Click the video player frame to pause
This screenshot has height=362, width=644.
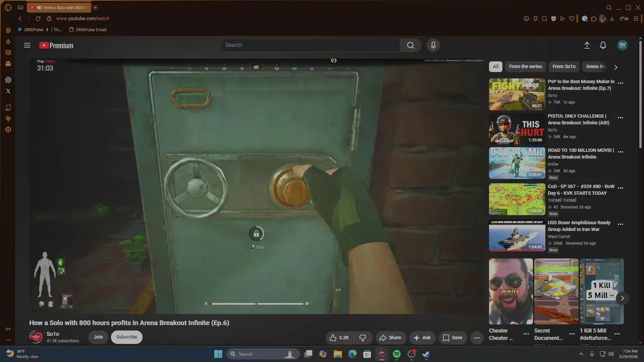[x=256, y=186]
